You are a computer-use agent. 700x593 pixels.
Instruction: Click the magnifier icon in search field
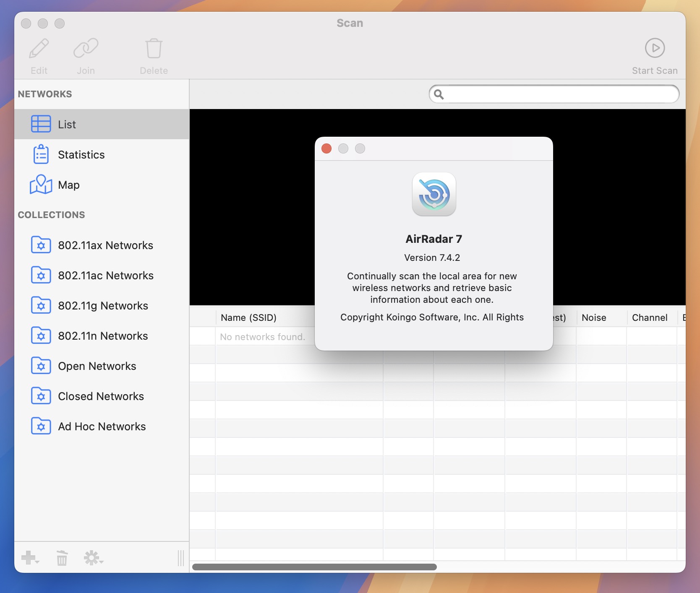[x=439, y=94]
